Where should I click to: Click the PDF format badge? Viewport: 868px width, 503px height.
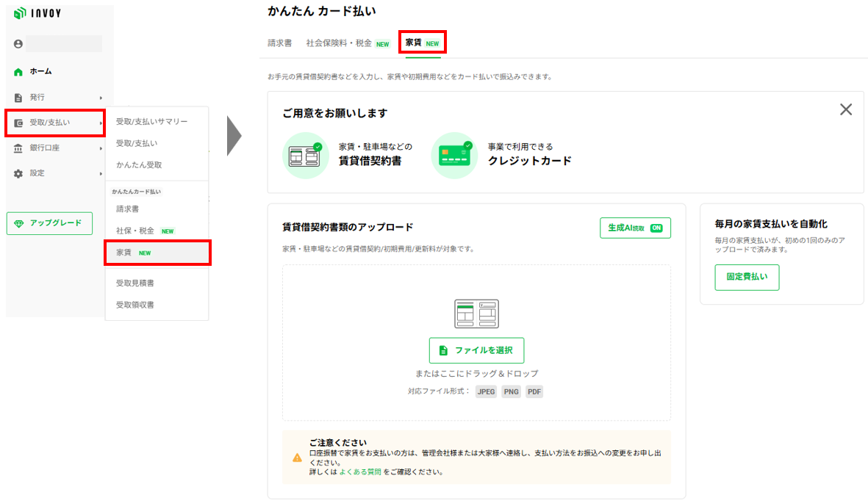pyautogui.click(x=534, y=392)
